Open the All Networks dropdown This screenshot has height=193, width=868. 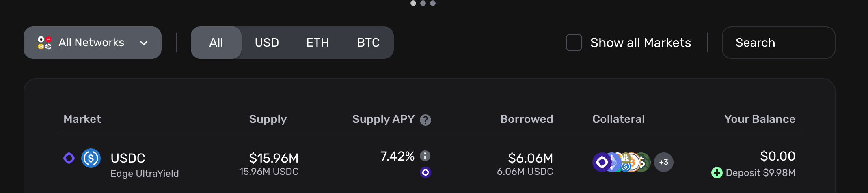[x=93, y=43]
